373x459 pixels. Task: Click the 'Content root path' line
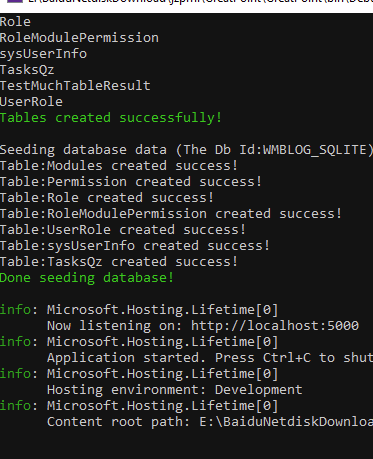point(210,422)
